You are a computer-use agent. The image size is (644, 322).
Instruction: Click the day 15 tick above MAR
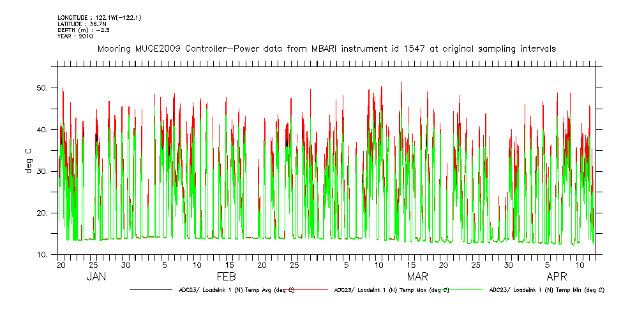[412, 264]
